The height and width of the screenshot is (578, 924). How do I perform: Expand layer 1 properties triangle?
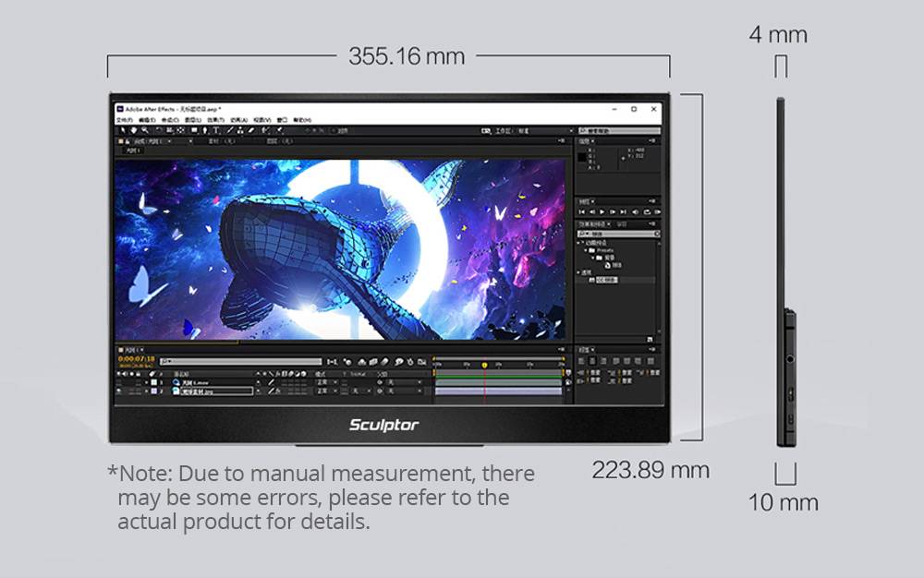(x=147, y=382)
